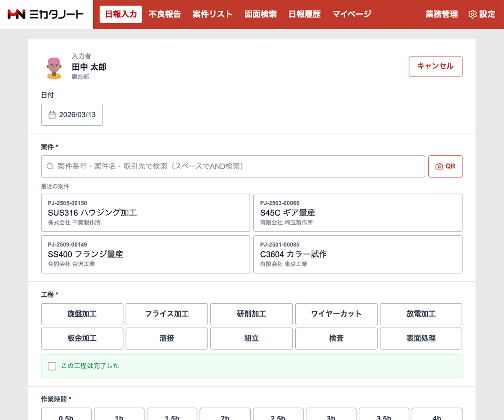Click 田中太郎's avatar image
The height and width of the screenshot is (420, 504).
[x=55, y=68]
